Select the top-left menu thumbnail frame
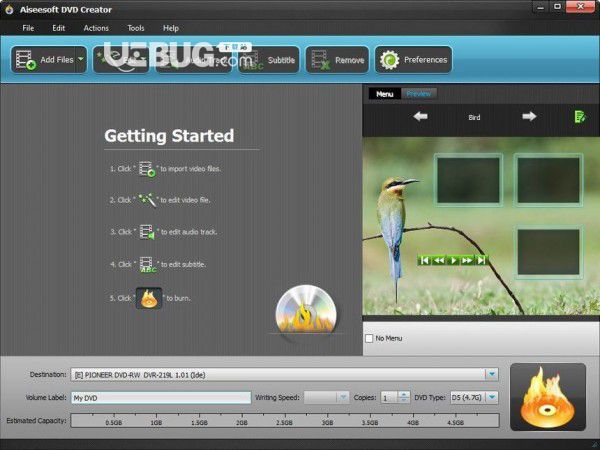The image size is (600, 450). coord(468,180)
